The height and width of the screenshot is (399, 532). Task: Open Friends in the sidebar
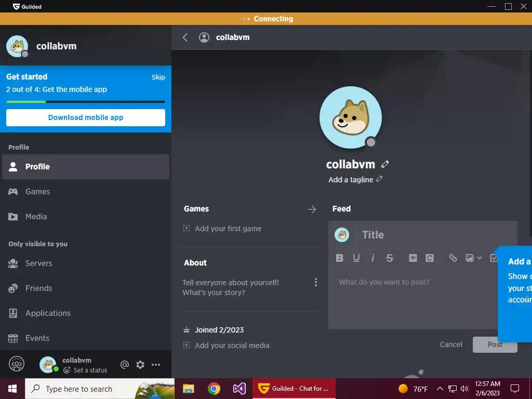pyautogui.click(x=86, y=288)
